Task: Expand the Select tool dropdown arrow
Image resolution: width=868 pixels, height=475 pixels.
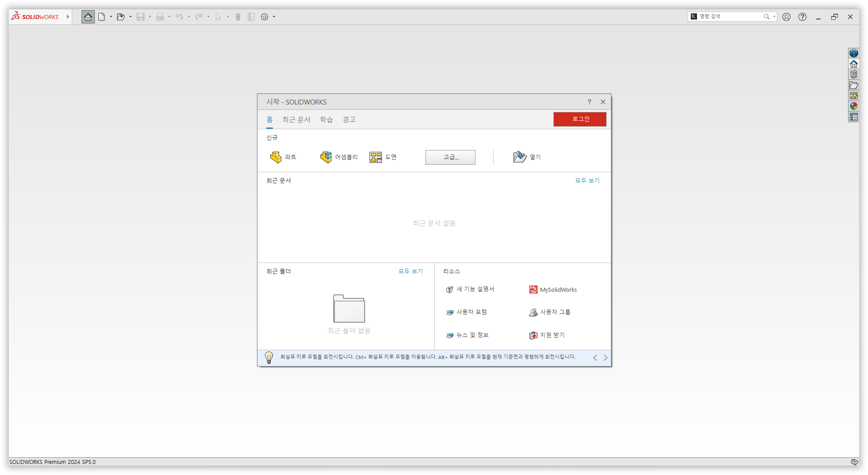Action: (228, 17)
